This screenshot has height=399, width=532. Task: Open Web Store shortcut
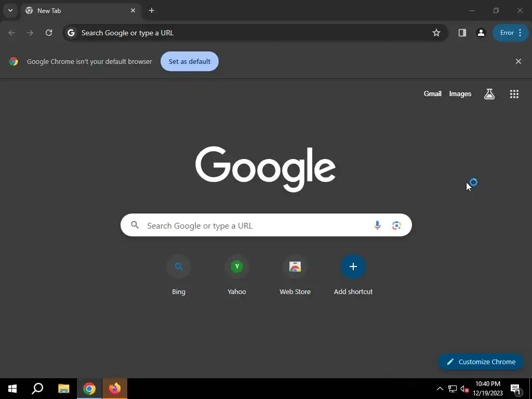coord(295,275)
